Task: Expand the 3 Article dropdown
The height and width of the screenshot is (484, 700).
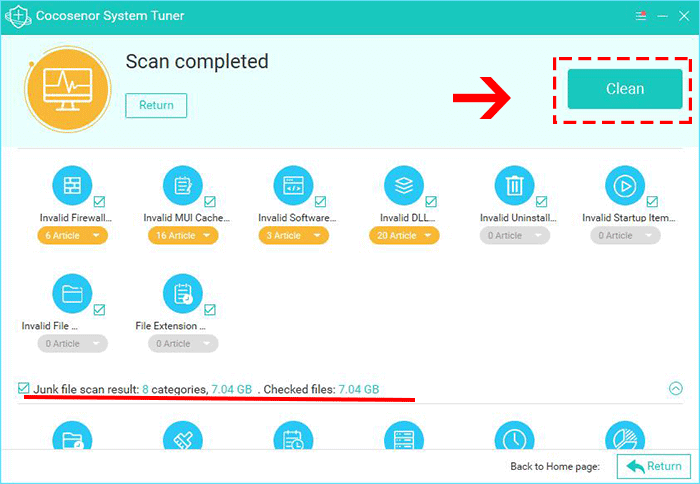Action: click(293, 235)
